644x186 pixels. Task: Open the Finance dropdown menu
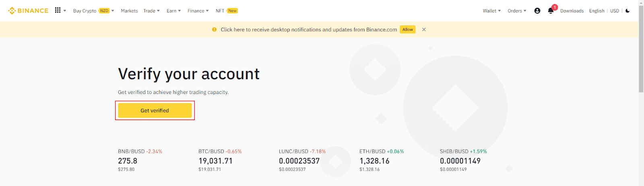tap(198, 11)
